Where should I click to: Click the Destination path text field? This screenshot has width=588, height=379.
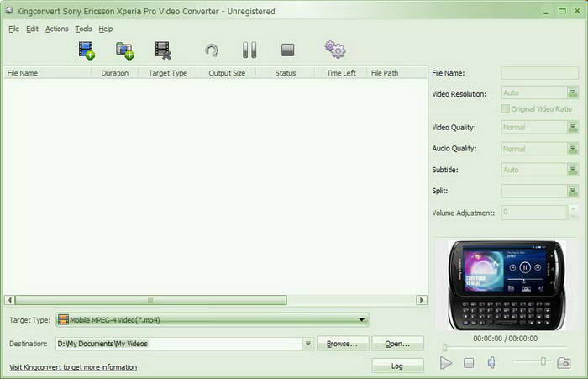coord(179,344)
